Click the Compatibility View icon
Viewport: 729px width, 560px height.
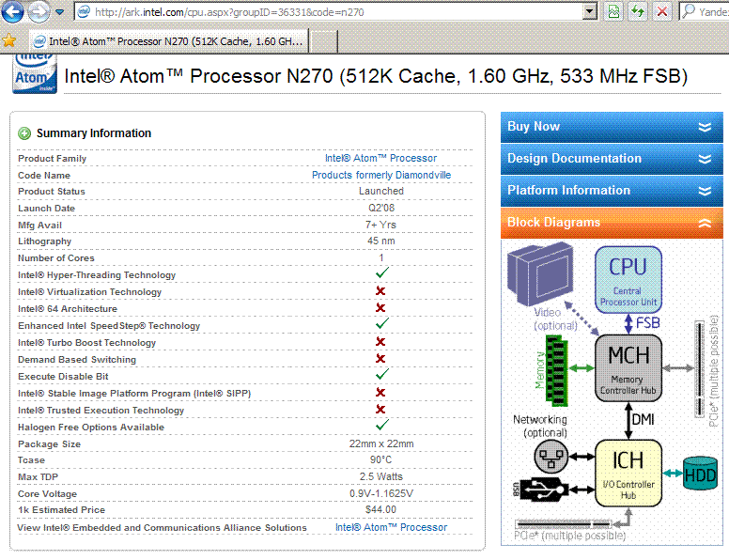point(613,11)
